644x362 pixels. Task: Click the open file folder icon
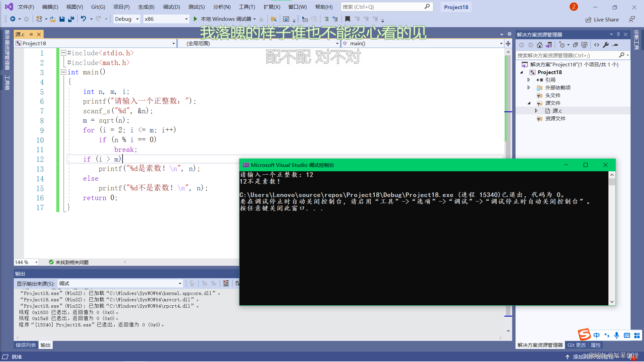pyautogui.click(x=53, y=19)
